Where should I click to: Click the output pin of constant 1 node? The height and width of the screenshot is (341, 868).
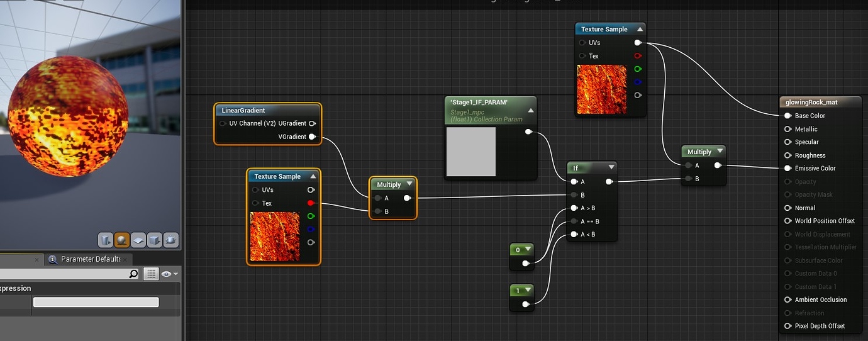coord(525,304)
